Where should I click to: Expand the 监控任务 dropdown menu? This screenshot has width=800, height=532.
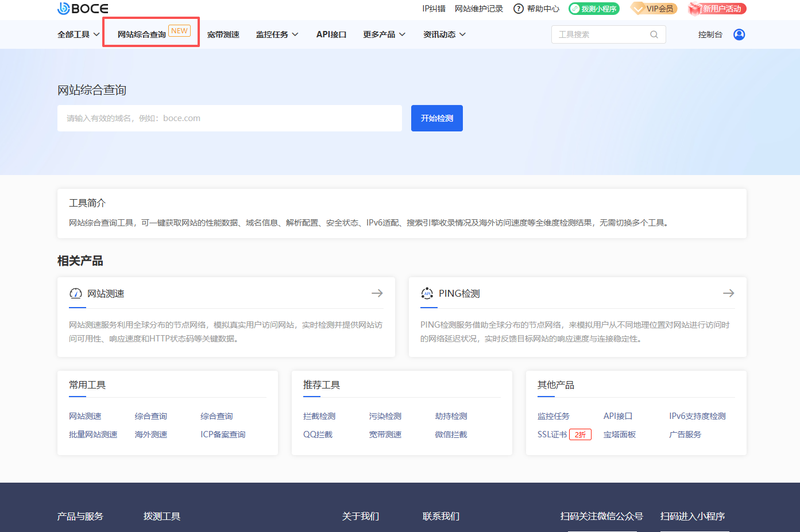277,34
